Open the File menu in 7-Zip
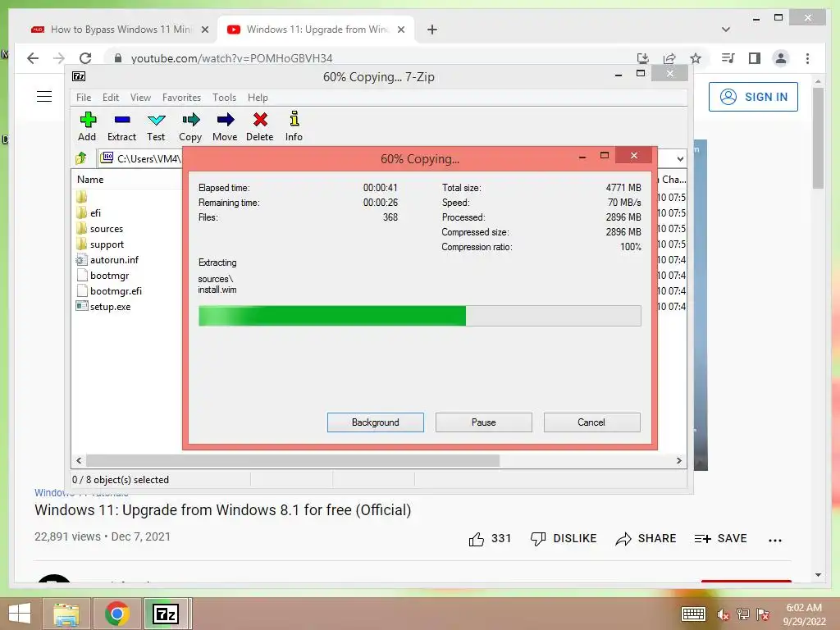 click(84, 98)
